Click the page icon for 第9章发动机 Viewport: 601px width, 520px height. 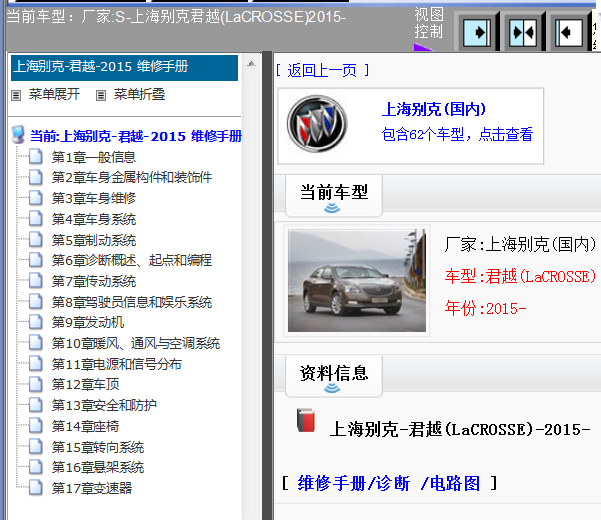(36, 322)
